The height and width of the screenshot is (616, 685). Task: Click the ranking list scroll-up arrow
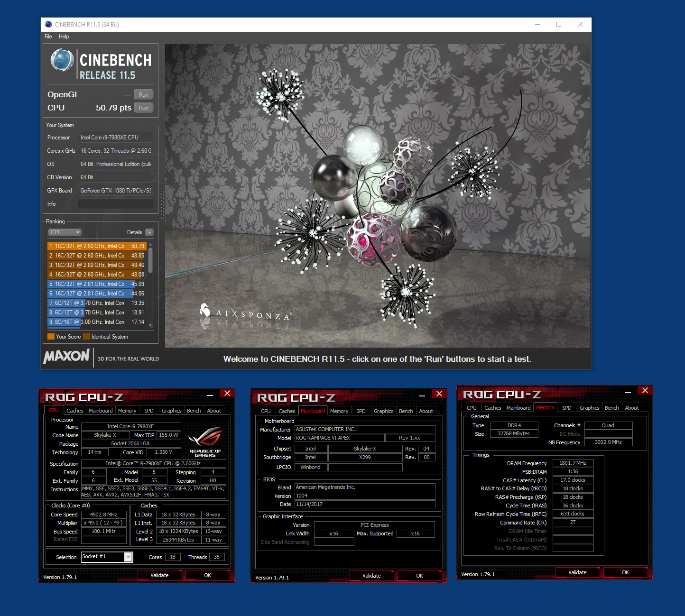(x=150, y=245)
